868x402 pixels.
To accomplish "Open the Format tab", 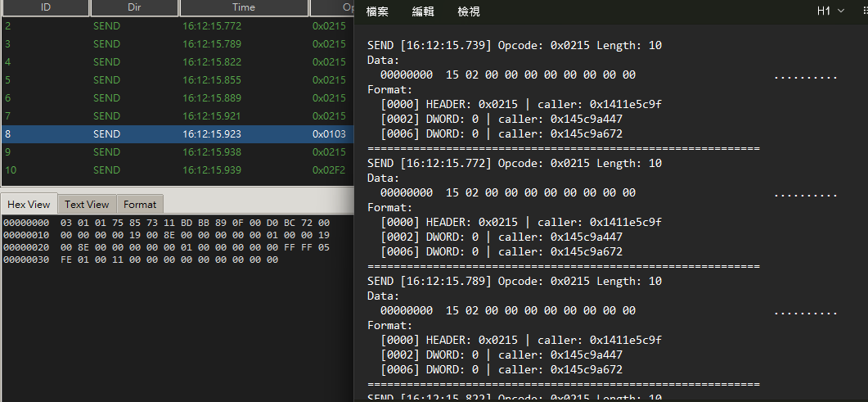I will [140, 205].
